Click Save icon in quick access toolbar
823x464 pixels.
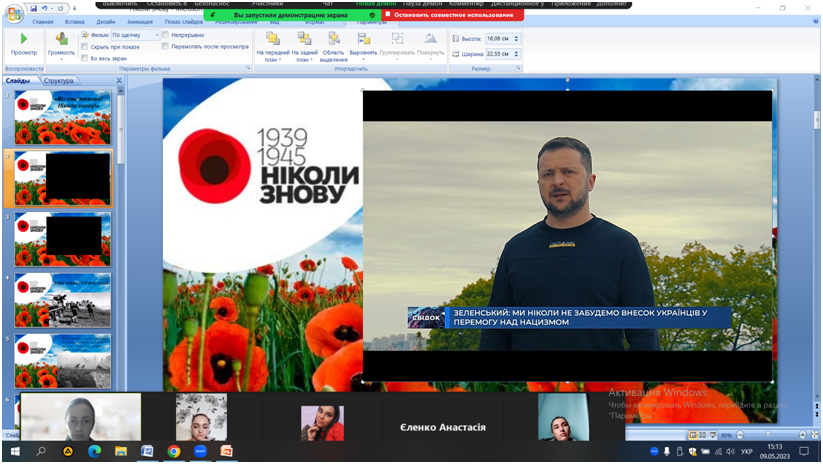coord(33,7)
